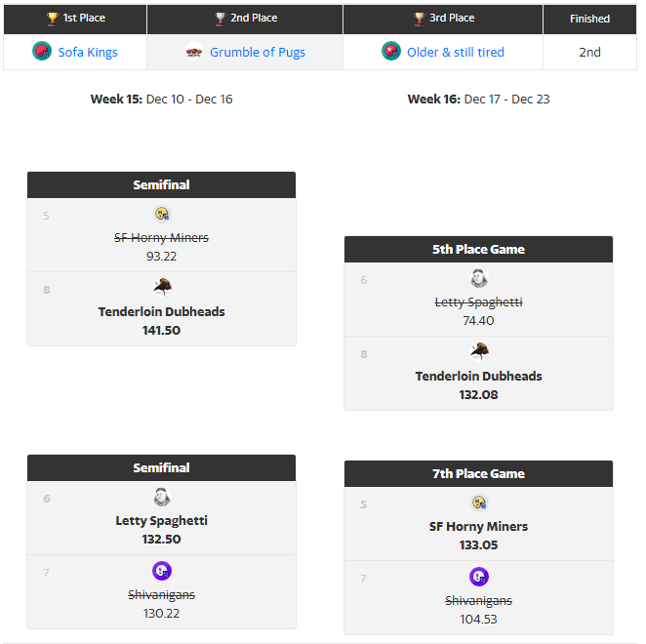Click Tenderloin Dubheads avatar in first semifinal

tap(162, 288)
